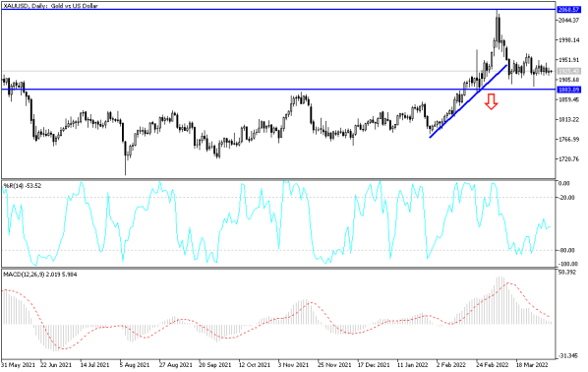Select the 2068.57 resistance price label
588x372 pixels.
point(569,10)
